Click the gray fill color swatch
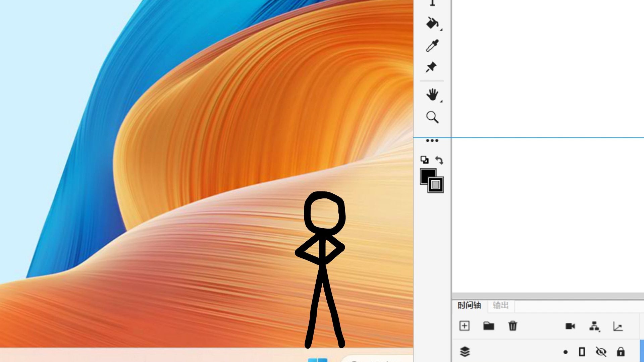 tap(436, 185)
